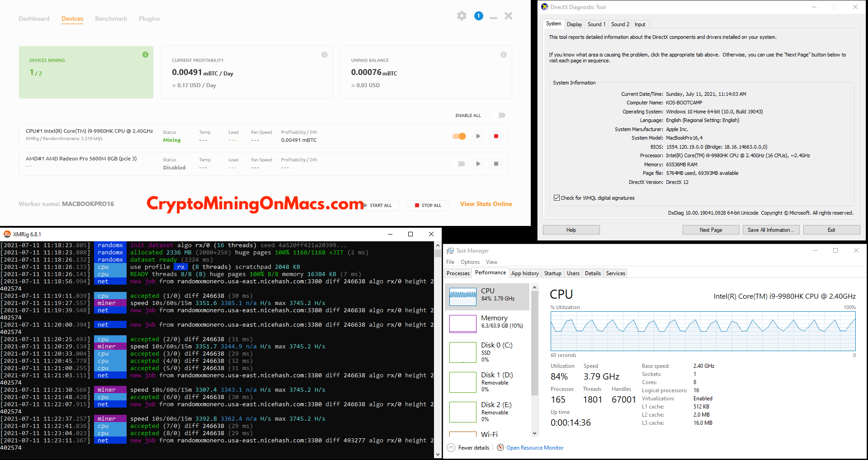Click the Worker name MACBOOKPRO16 label
This screenshot has width=868, height=460.
66,204
